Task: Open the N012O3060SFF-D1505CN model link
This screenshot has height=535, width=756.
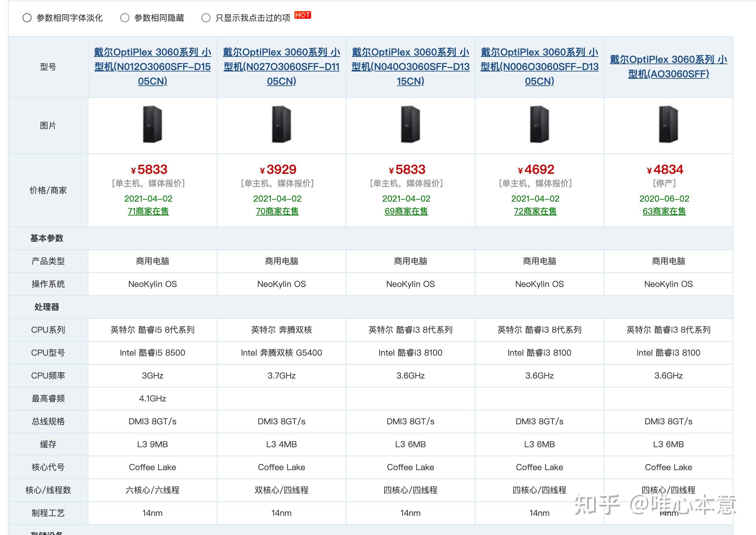Action: click(153, 67)
